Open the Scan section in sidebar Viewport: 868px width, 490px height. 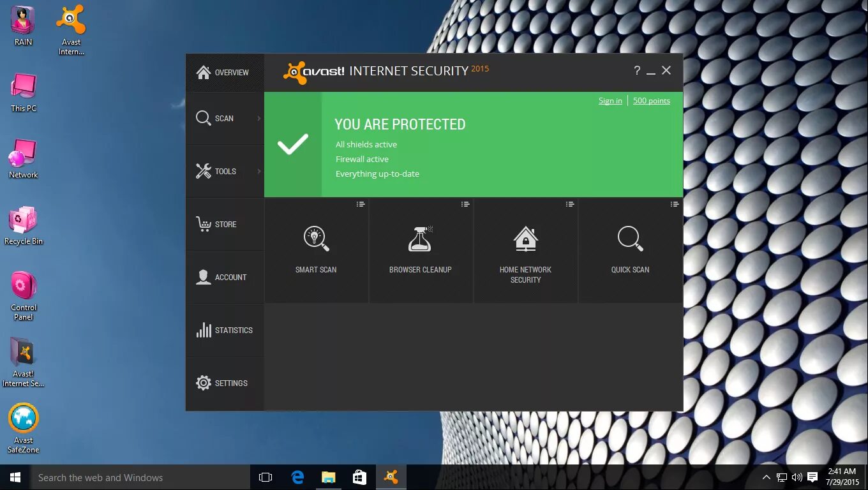click(x=225, y=118)
